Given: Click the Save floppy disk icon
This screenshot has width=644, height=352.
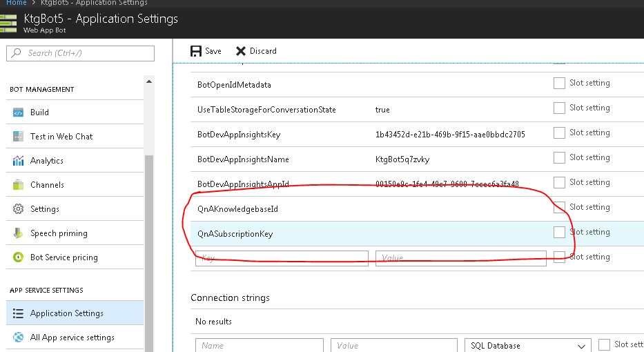Looking at the screenshot, I should pos(195,50).
